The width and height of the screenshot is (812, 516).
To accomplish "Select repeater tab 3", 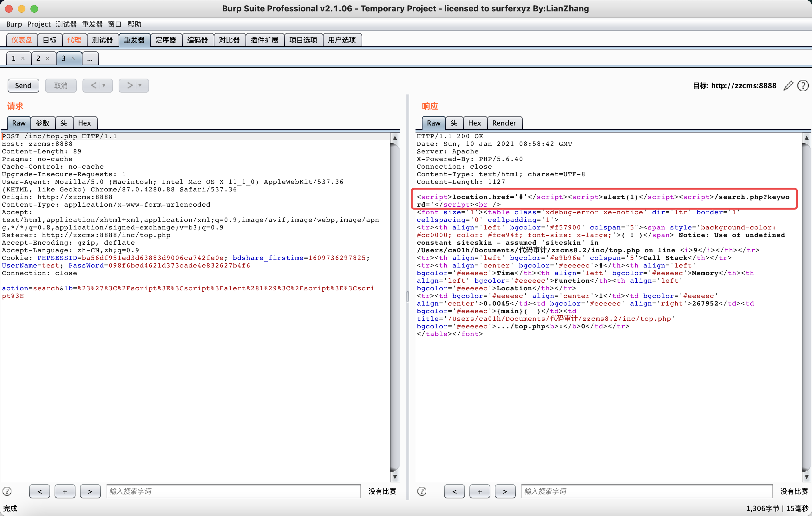I will tap(64, 58).
